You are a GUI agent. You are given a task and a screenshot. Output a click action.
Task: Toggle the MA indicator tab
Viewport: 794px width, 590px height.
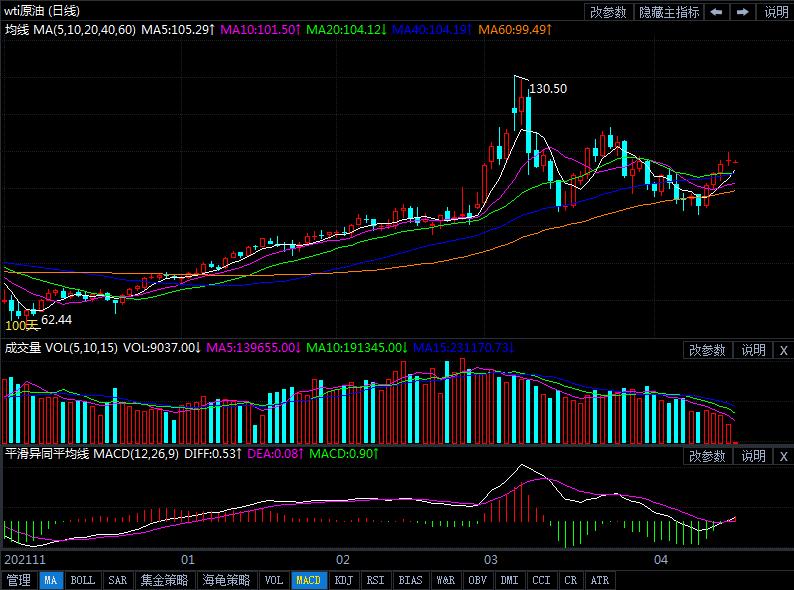(51, 580)
